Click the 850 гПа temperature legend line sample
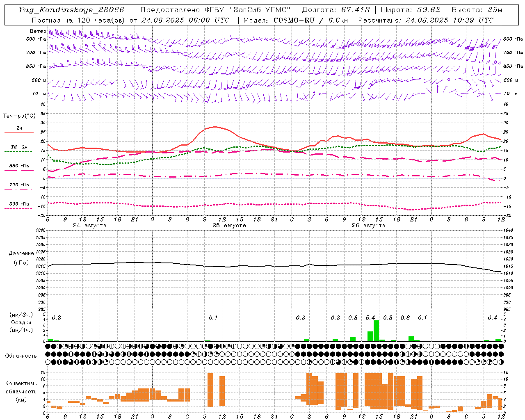 click(x=19, y=170)
